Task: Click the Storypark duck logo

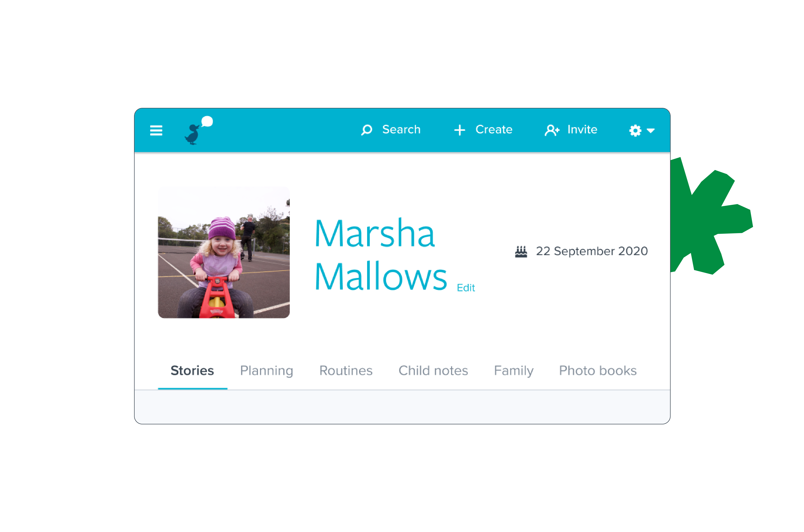Action: coord(199,130)
